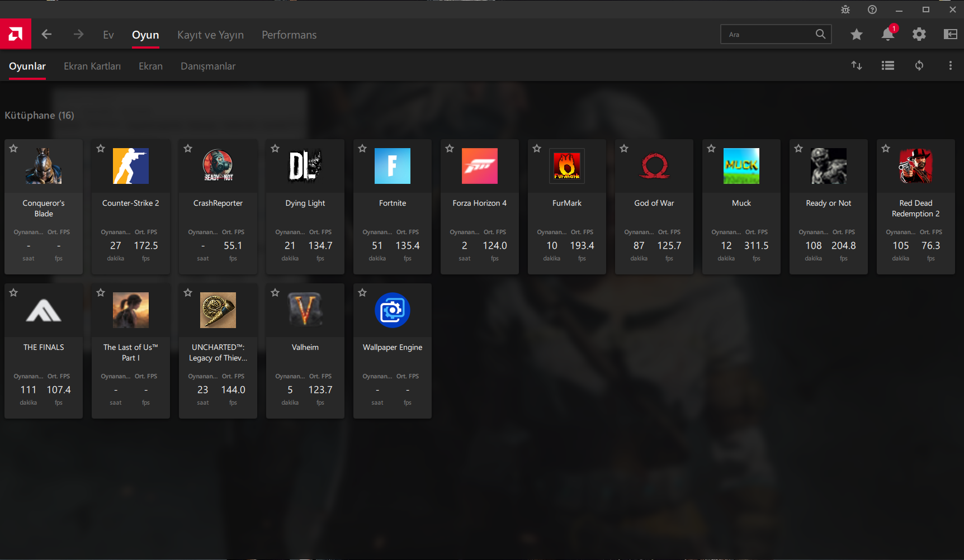Image resolution: width=964 pixels, height=560 pixels.
Task: Click the search magnifier icon
Action: tap(820, 34)
